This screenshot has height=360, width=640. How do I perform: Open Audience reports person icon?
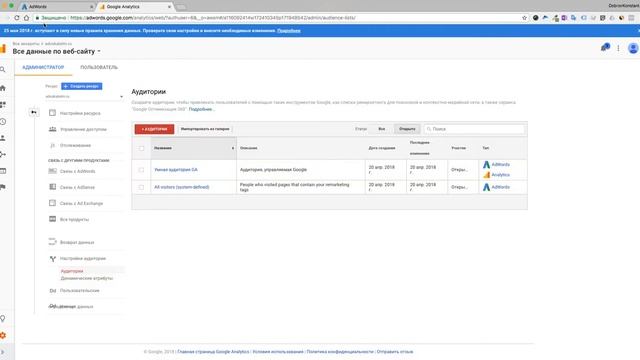tap(3, 138)
